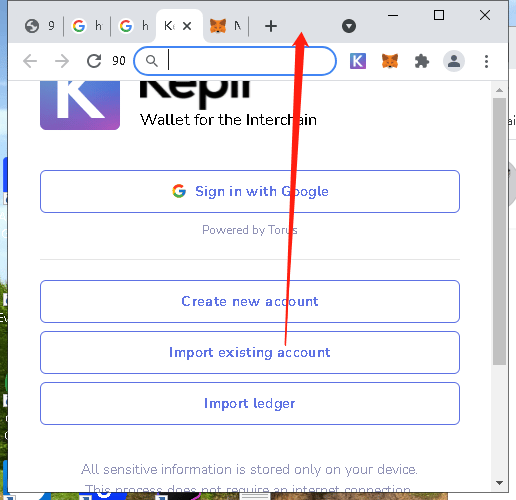Viewport: 516px width, 500px height.
Task: Switch to the first Google tab
Action: 87,26
